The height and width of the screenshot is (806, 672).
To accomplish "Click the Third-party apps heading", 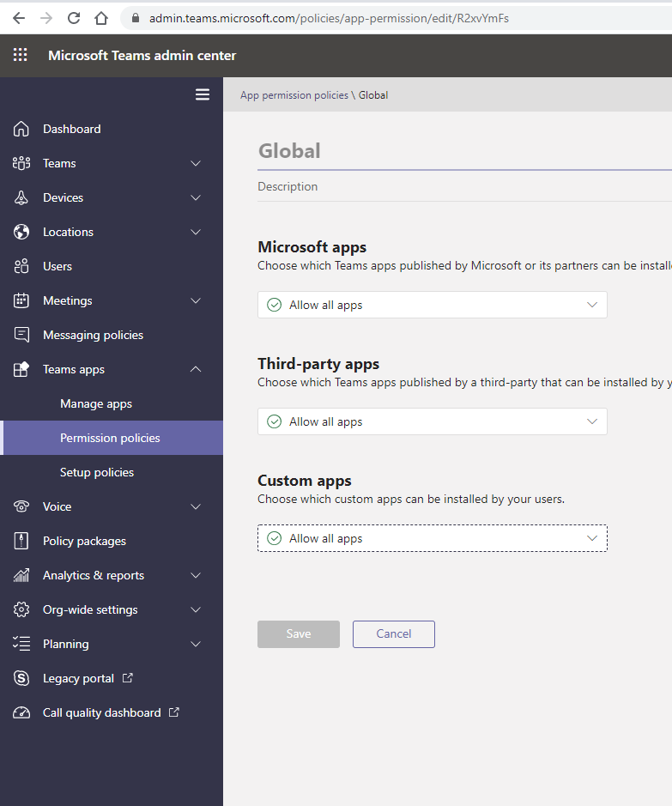I will [x=318, y=364].
